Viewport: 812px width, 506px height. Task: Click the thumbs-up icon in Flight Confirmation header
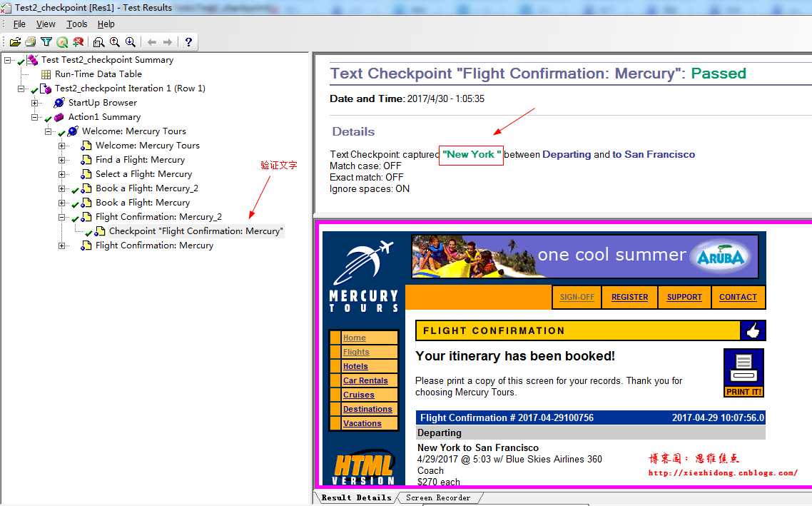coord(753,330)
